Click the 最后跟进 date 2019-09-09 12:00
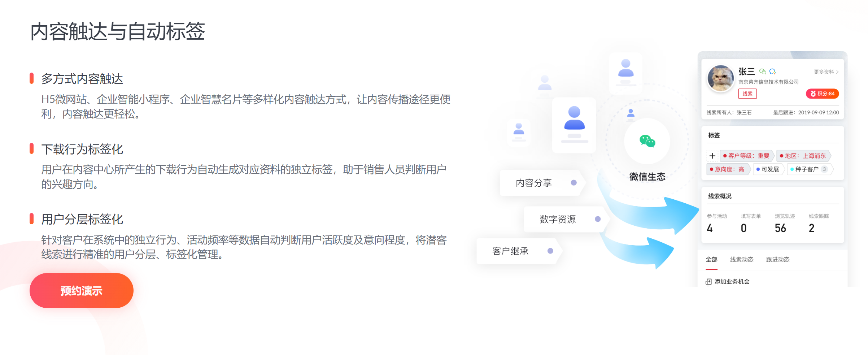 pos(819,112)
